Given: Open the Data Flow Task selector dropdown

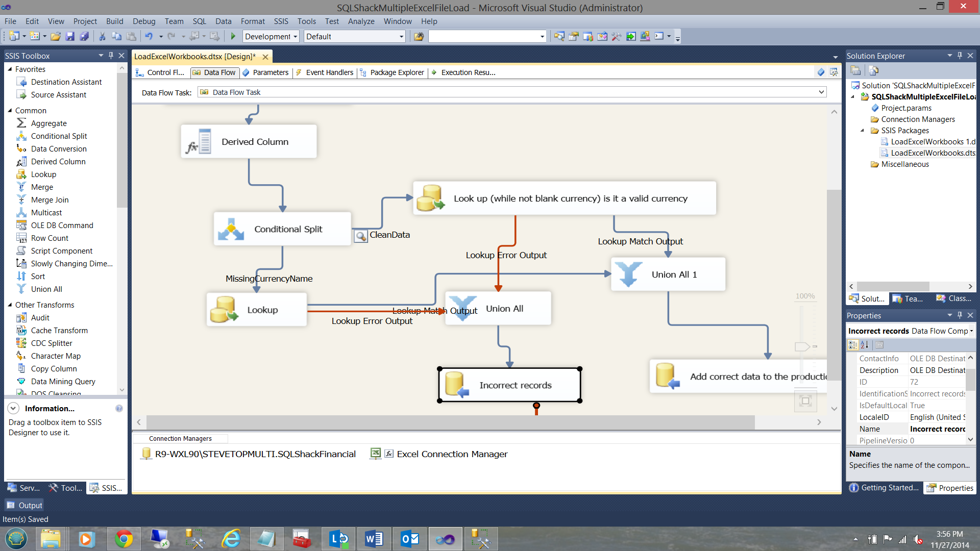Looking at the screenshot, I should click(x=821, y=92).
